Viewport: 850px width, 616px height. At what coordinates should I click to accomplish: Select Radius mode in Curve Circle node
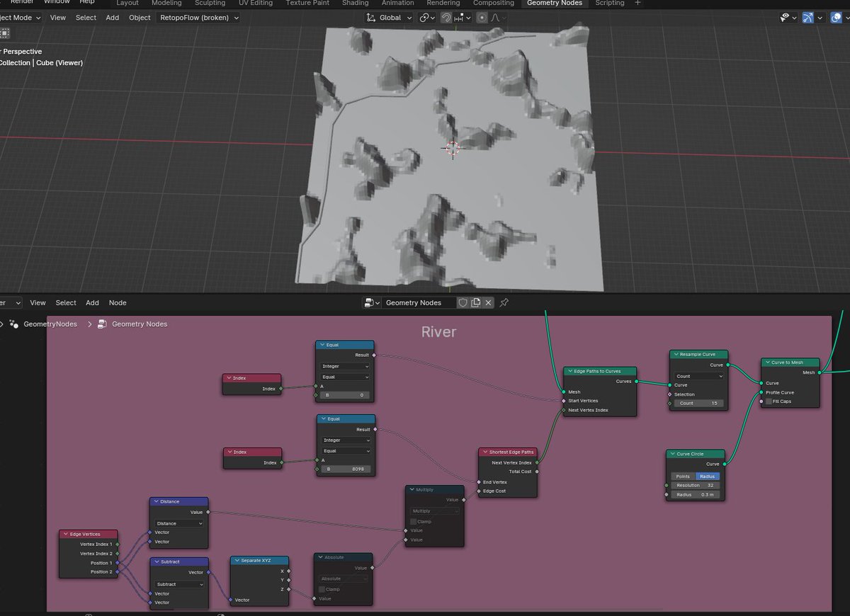point(708,477)
